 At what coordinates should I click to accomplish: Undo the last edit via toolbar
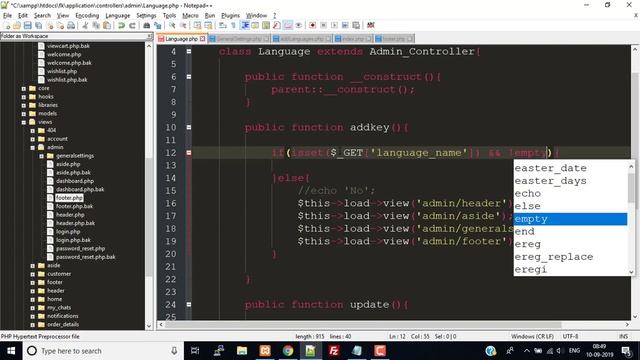[x=122, y=25]
